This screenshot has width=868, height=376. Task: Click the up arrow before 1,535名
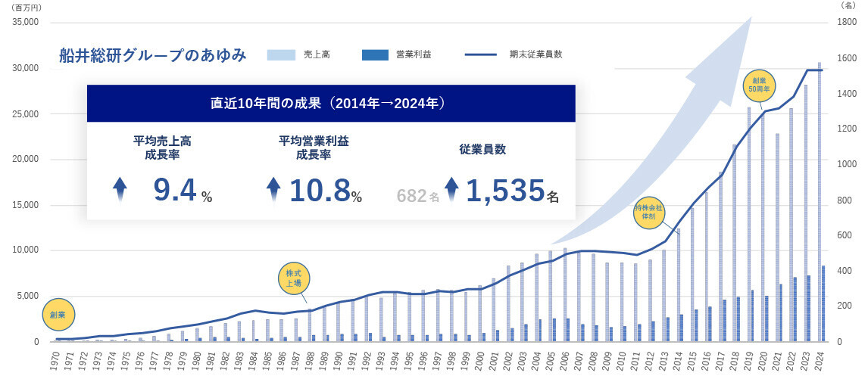pyautogui.click(x=451, y=189)
